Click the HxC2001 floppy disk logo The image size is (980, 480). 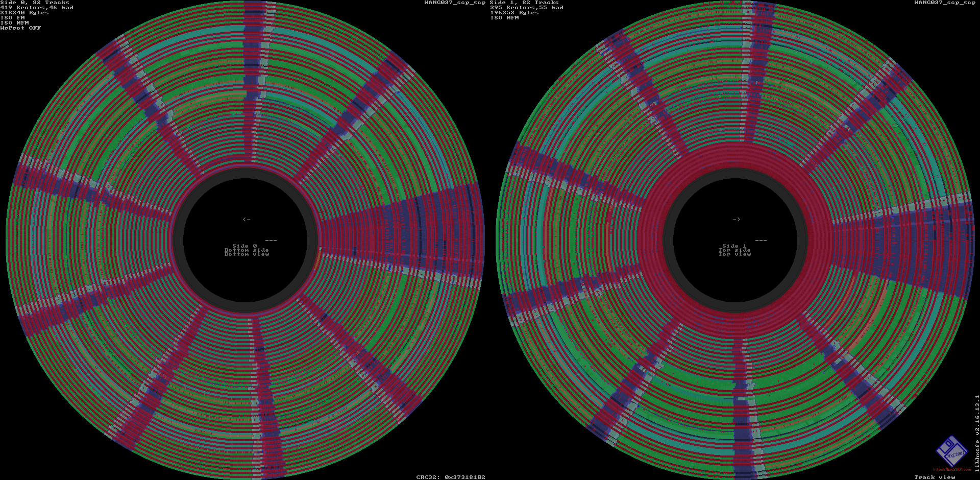[x=952, y=451]
